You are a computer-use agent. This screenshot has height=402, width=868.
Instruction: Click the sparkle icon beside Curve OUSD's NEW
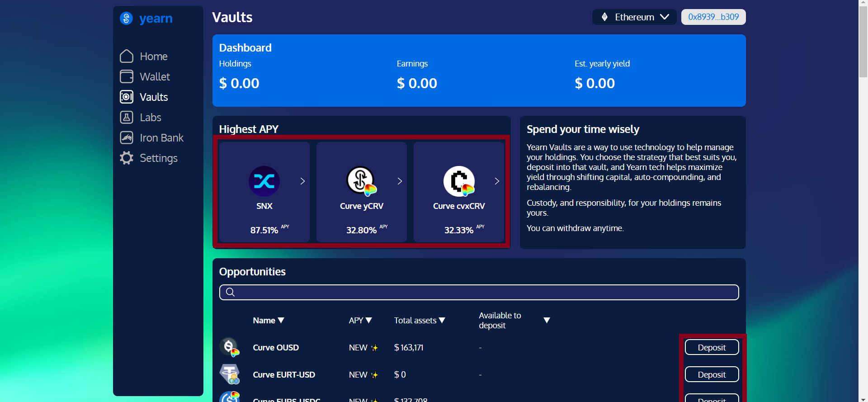click(x=374, y=348)
